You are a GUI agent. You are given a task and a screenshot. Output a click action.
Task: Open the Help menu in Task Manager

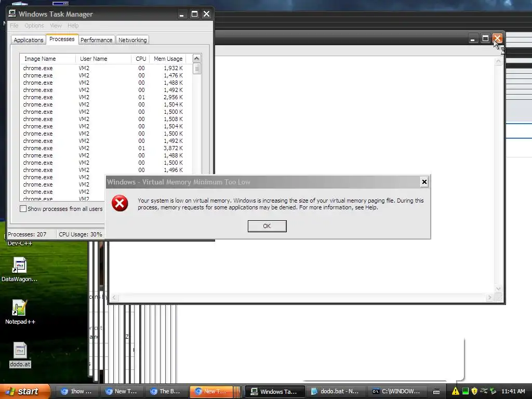pyautogui.click(x=73, y=25)
